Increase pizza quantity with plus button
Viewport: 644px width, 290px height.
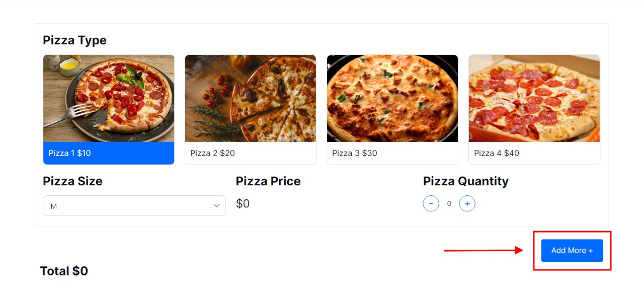point(467,204)
